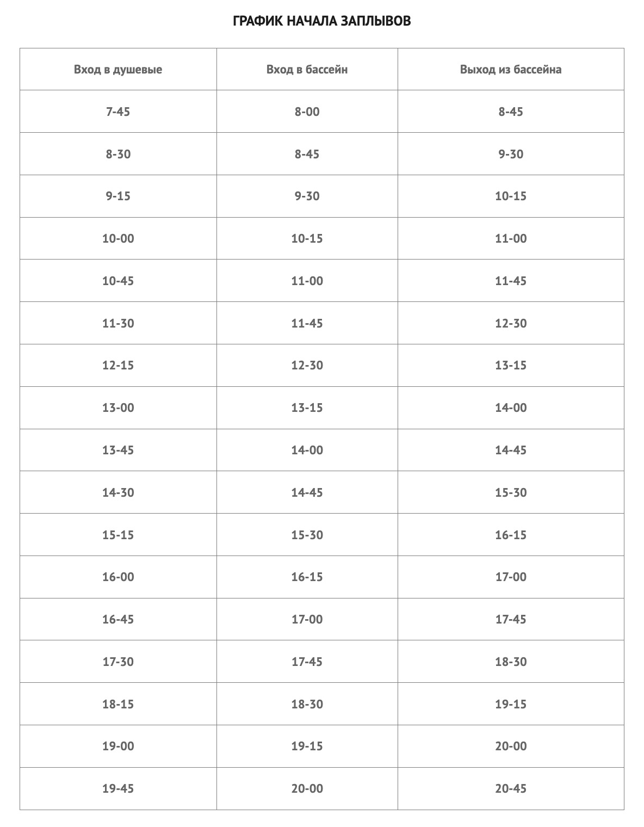Click the 11-45 pool exit cell

coord(511,281)
